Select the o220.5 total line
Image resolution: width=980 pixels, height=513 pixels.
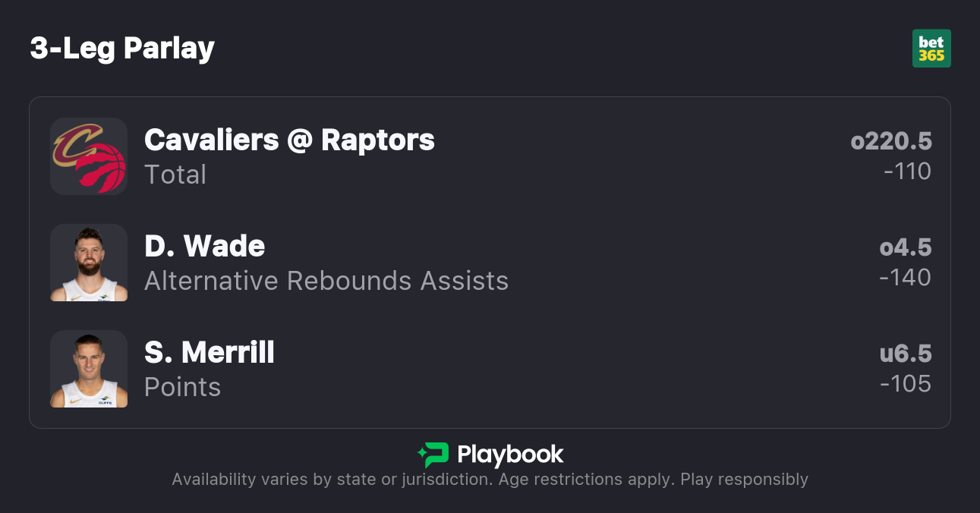[x=890, y=141]
